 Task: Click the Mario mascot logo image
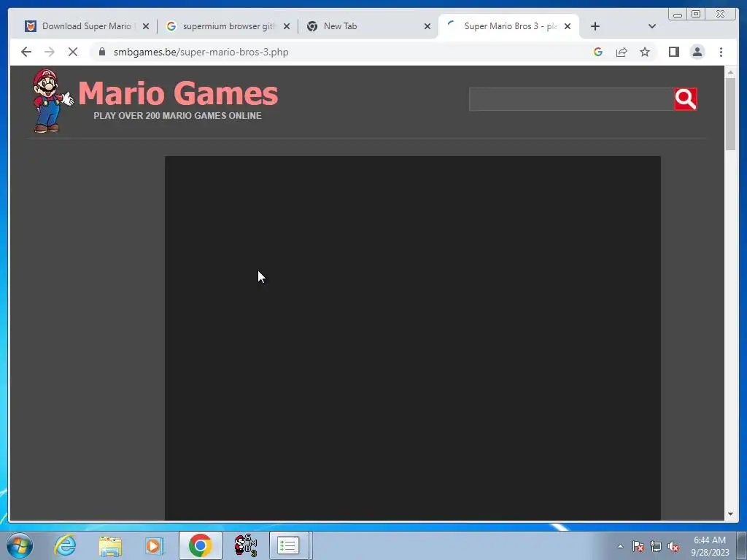[x=52, y=101]
